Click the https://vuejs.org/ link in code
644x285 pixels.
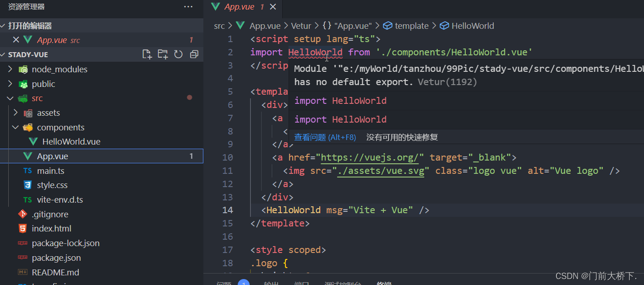(370, 158)
